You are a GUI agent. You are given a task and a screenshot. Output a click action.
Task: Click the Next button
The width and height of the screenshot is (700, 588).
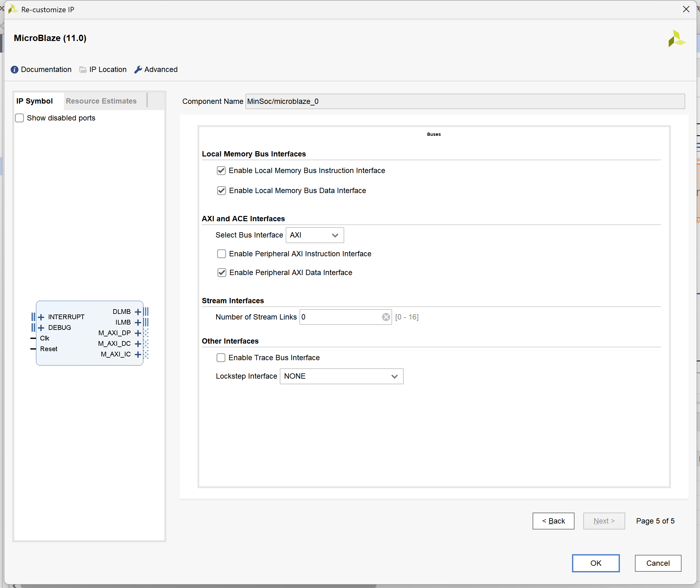pos(604,521)
